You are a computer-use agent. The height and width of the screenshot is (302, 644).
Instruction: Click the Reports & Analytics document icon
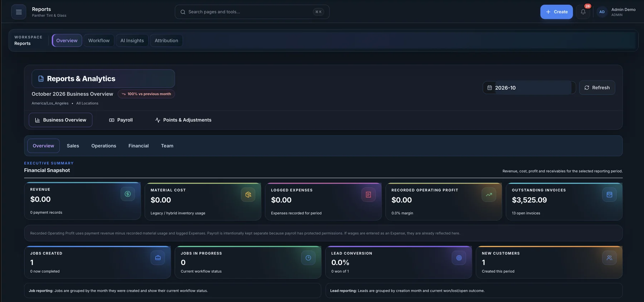[41, 79]
